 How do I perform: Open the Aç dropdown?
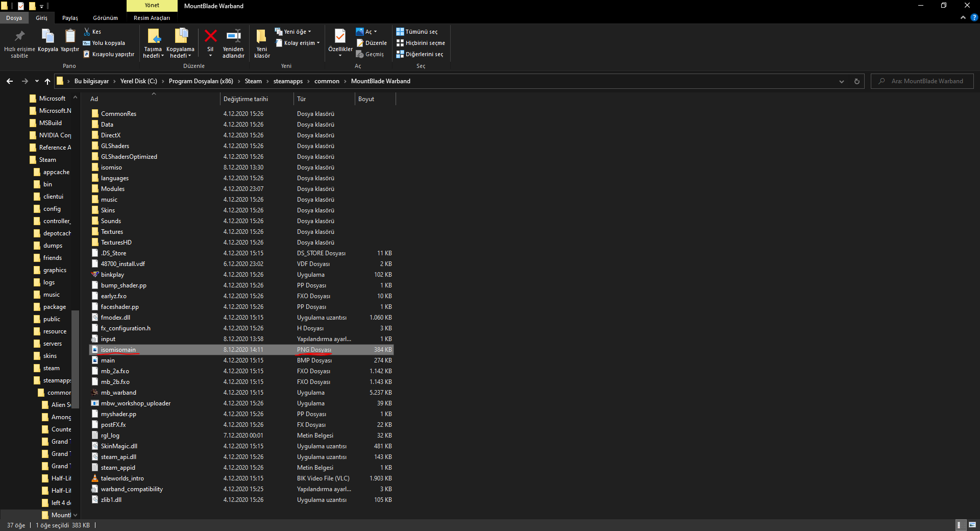[366, 32]
